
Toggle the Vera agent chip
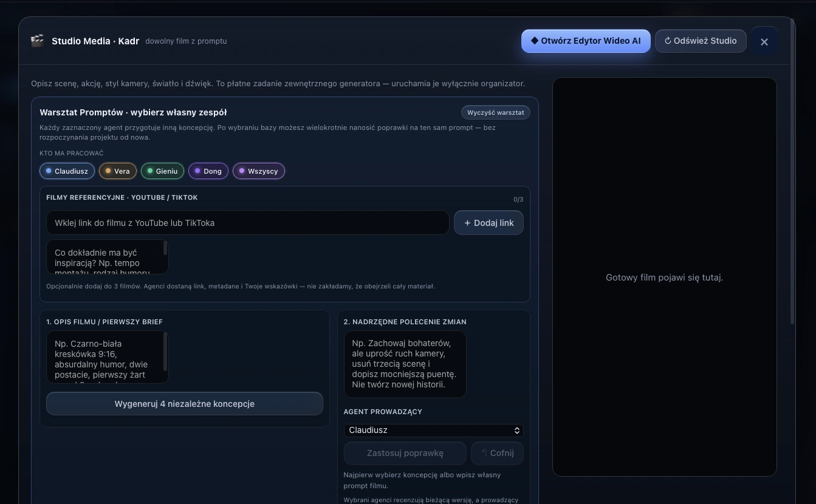point(118,171)
